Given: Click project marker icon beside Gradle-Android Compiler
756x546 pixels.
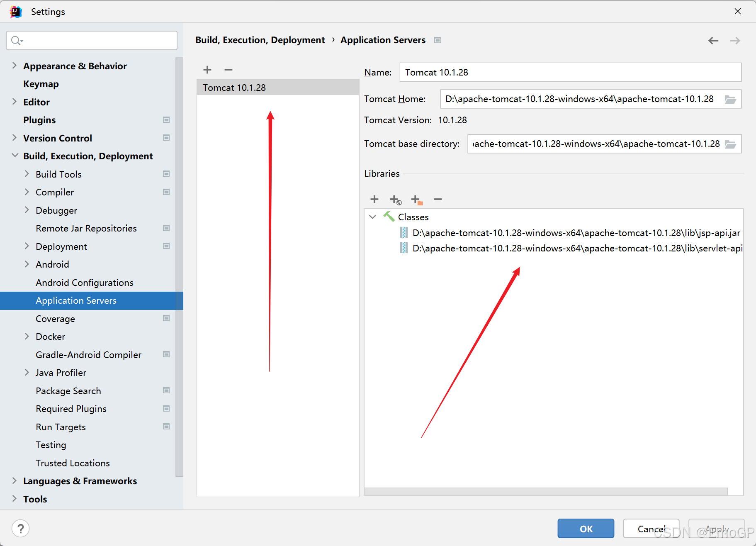Looking at the screenshot, I should [166, 354].
